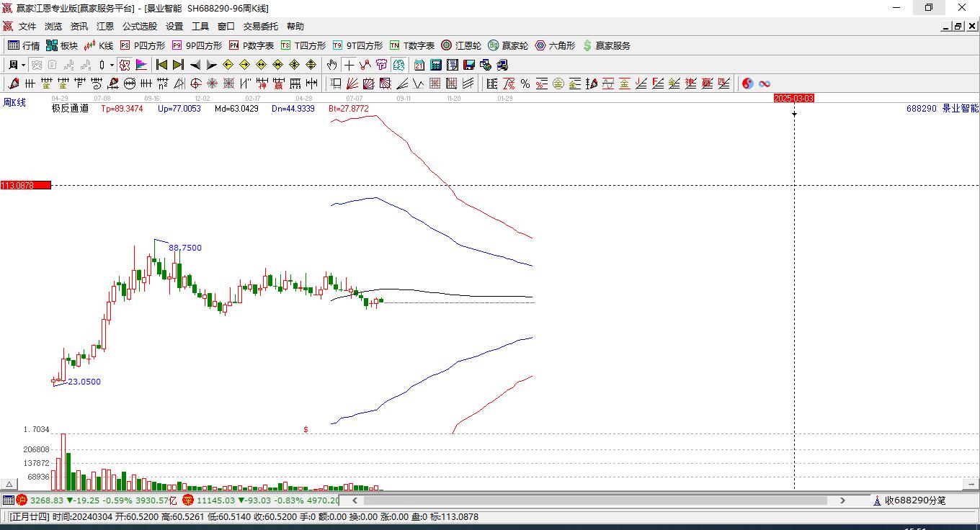Open the 9P四方形 tool
Viewport: 980px width, 530px height.
pyautogui.click(x=197, y=45)
